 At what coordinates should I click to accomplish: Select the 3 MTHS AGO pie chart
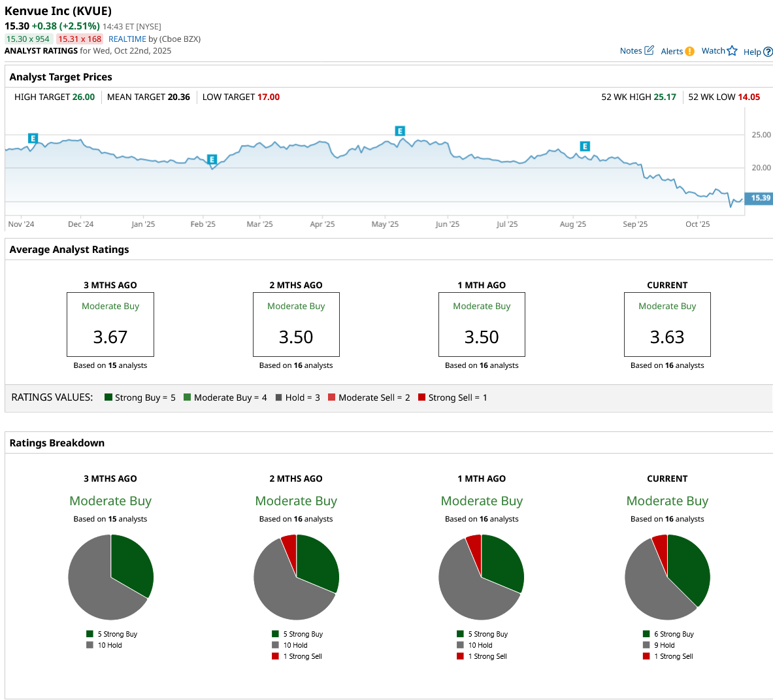coord(110,577)
